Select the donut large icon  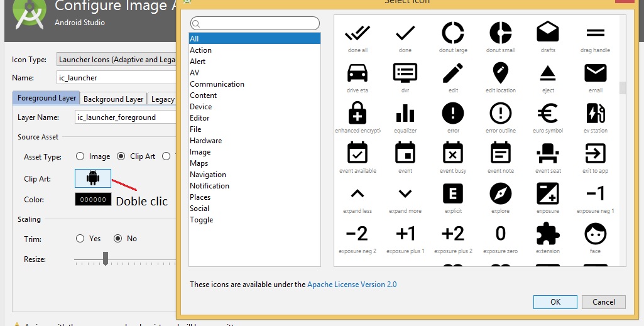[x=452, y=33]
